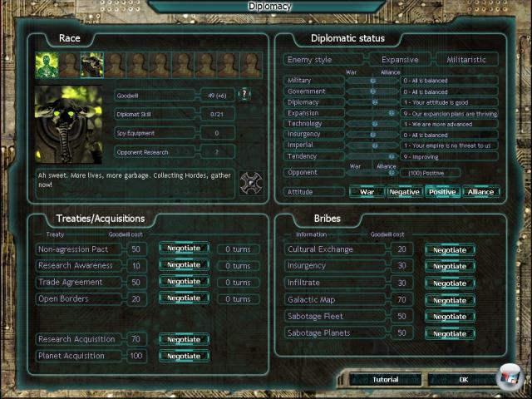
Task: Set attitude to Alliance
Action: 480,192
